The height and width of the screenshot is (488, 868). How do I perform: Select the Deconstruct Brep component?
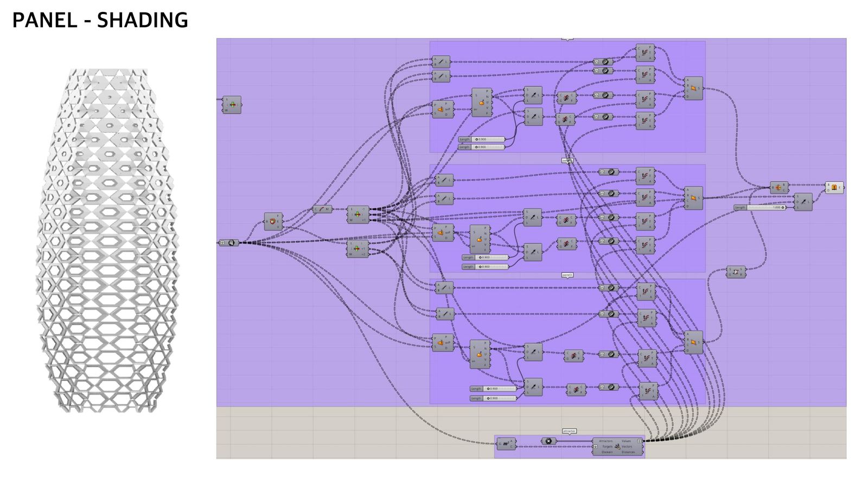(x=273, y=221)
